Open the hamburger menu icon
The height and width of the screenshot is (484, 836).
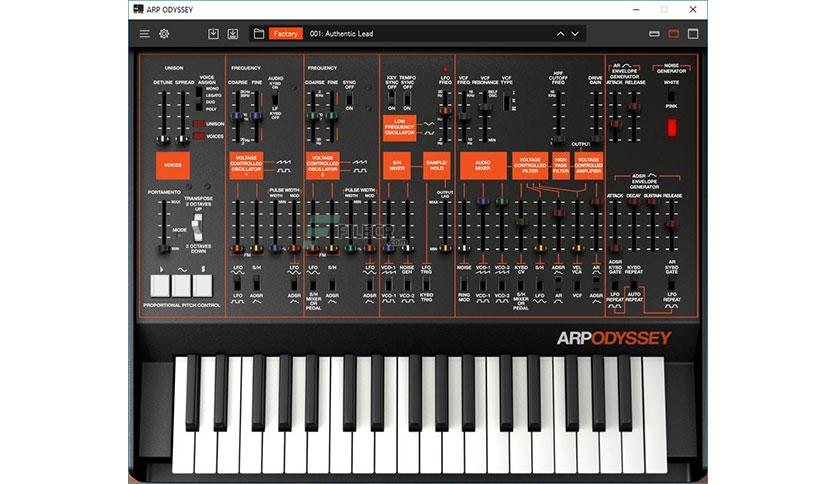click(x=144, y=34)
